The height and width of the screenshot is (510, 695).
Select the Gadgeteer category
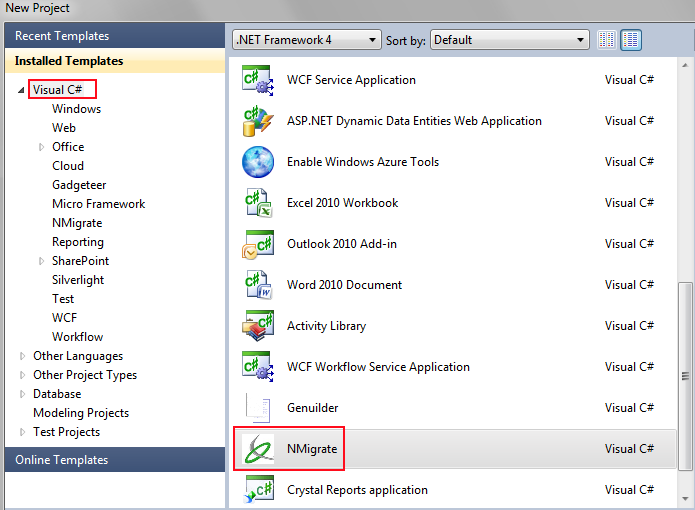point(79,185)
